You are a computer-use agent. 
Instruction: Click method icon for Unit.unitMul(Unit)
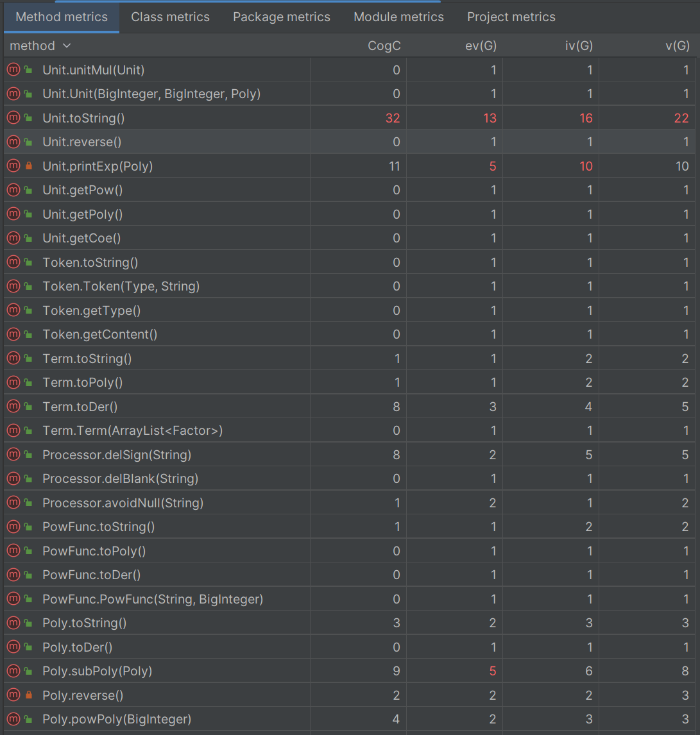coord(13,69)
